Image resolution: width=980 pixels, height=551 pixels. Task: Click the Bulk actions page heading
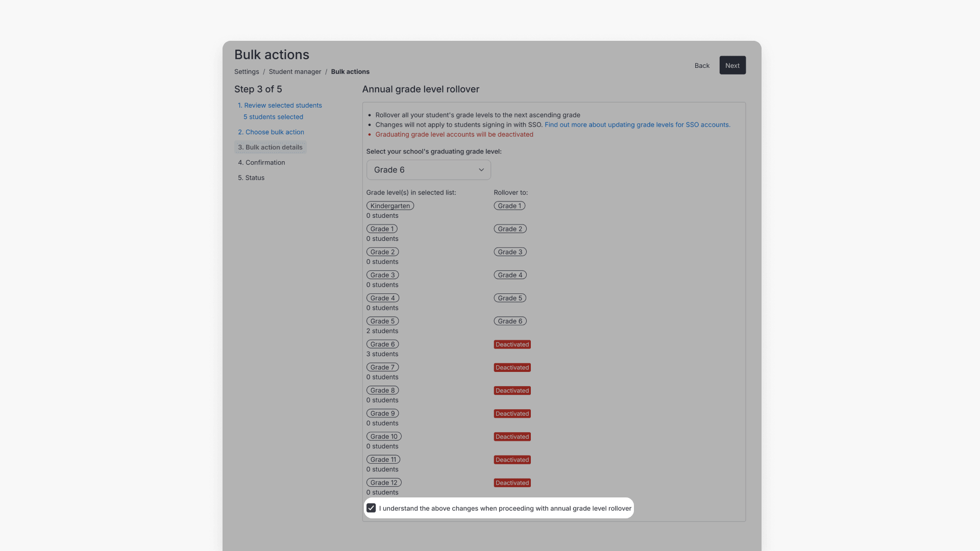click(272, 55)
